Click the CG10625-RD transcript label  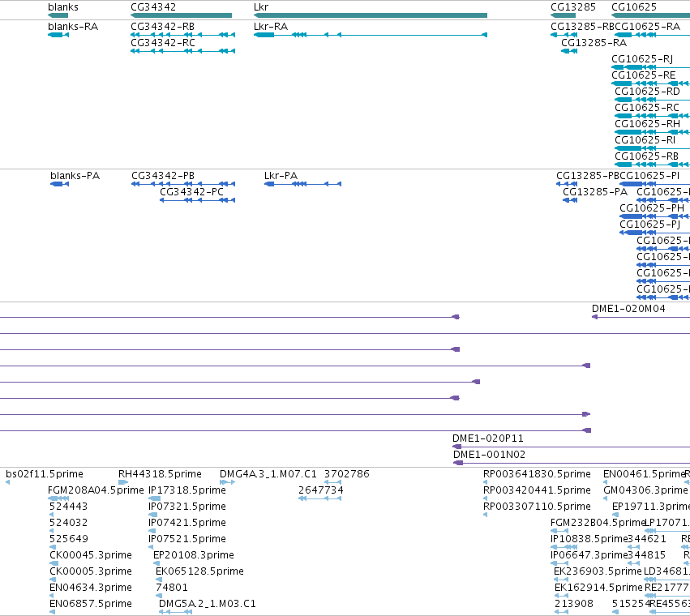(x=647, y=92)
